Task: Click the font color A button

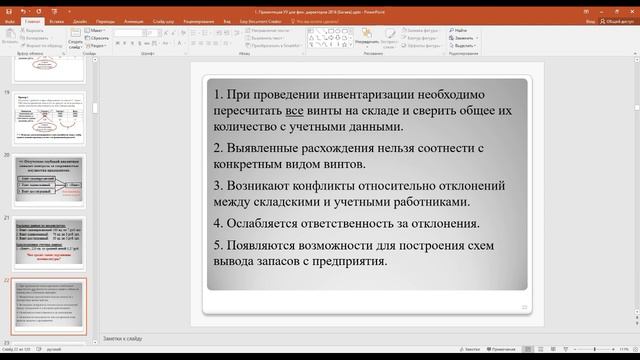Action: click(180, 43)
